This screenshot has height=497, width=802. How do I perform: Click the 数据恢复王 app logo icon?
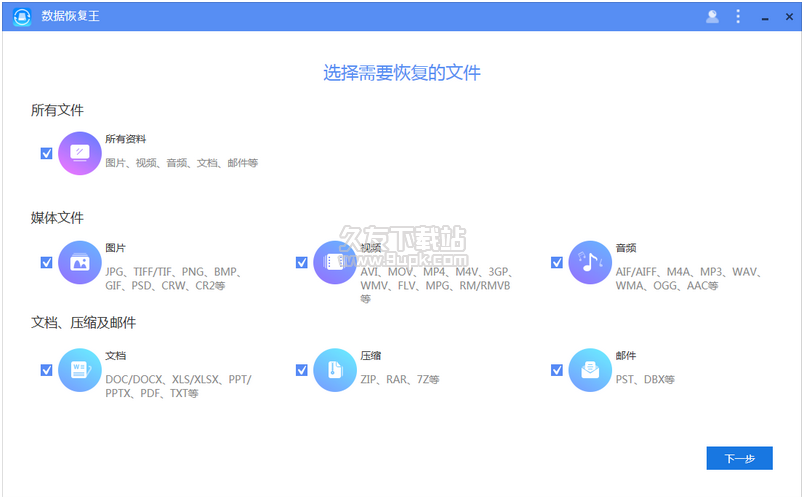tap(21, 16)
